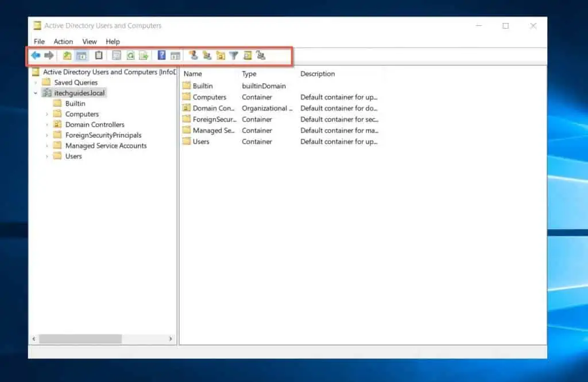This screenshot has width=588, height=382.
Task: Select ForeignSecurityPrincipals in the left tree
Action: (103, 135)
